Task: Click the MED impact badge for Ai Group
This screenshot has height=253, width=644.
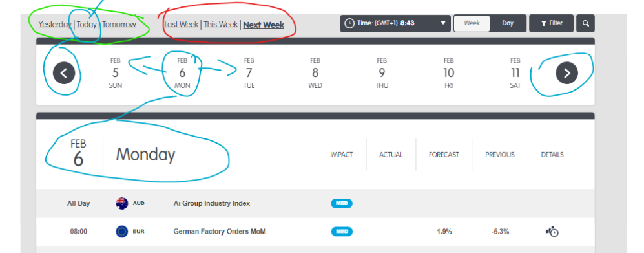Action: tap(342, 204)
